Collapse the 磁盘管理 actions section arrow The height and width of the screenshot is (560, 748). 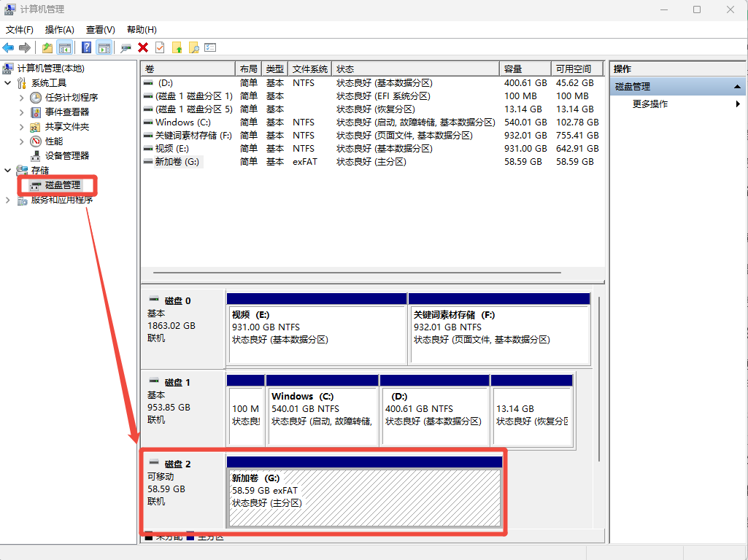pos(738,87)
